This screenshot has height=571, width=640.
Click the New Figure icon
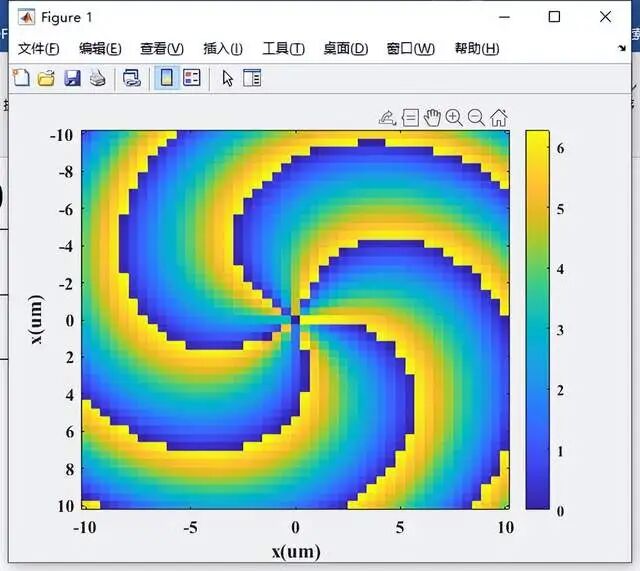pyautogui.click(x=20, y=78)
